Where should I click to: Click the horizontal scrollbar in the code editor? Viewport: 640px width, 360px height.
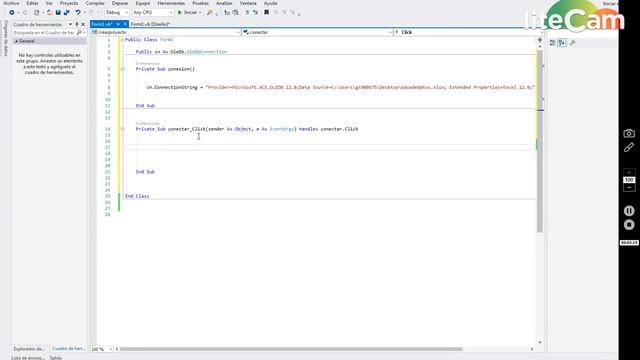coord(291,349)
